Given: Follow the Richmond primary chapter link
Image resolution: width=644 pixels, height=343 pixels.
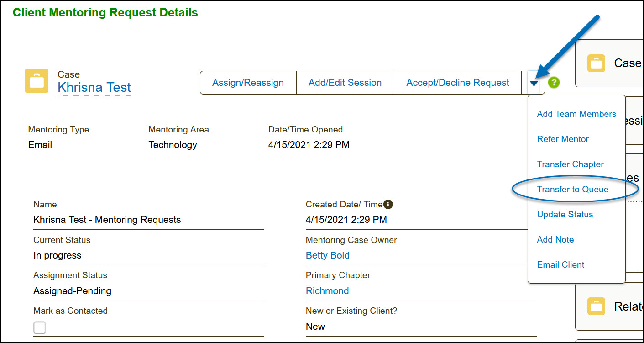Looking at the screenshot, I should [327, 291].
